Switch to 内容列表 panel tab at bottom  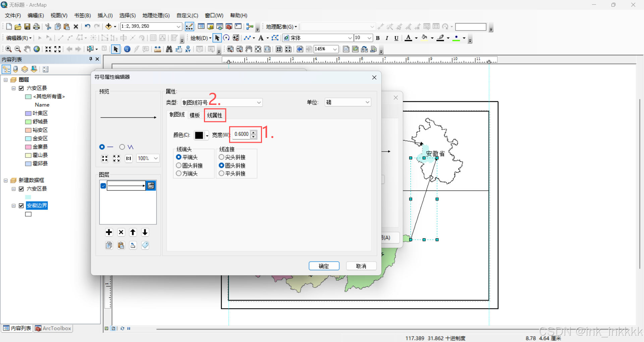tap(17, 328)
